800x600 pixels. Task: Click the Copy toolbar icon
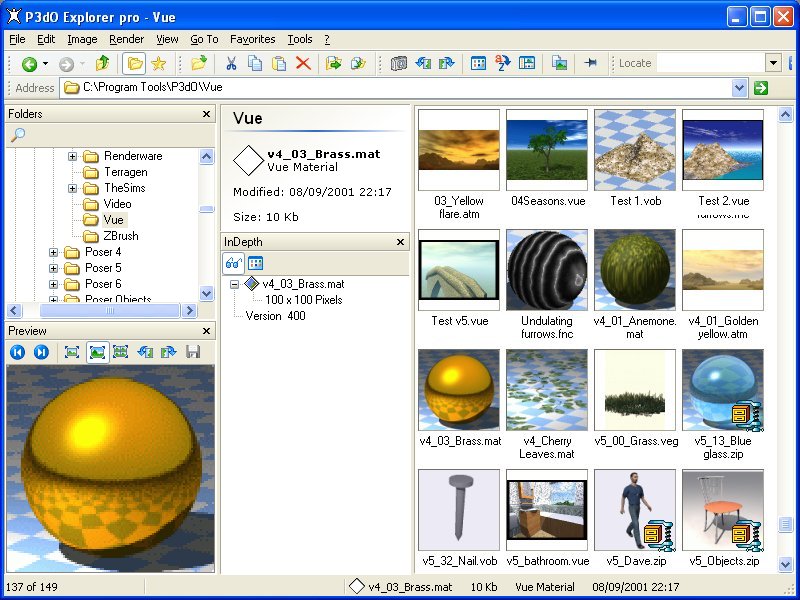(x=255, y=63)
